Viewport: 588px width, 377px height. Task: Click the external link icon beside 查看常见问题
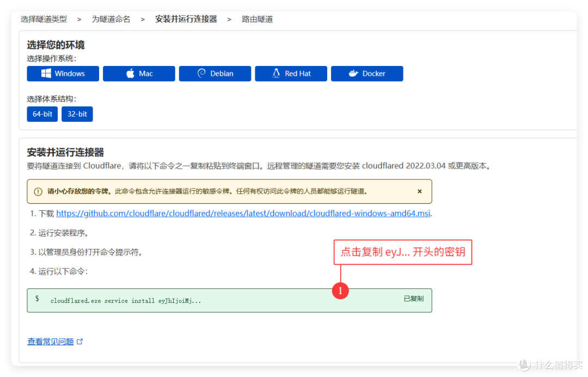coord(79,342)
